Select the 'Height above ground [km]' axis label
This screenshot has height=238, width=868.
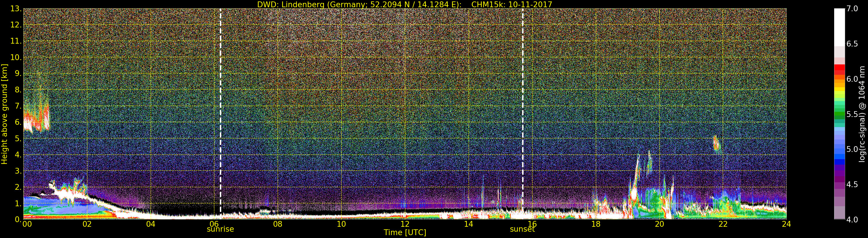pyautogui.click(x=4, y=114)
